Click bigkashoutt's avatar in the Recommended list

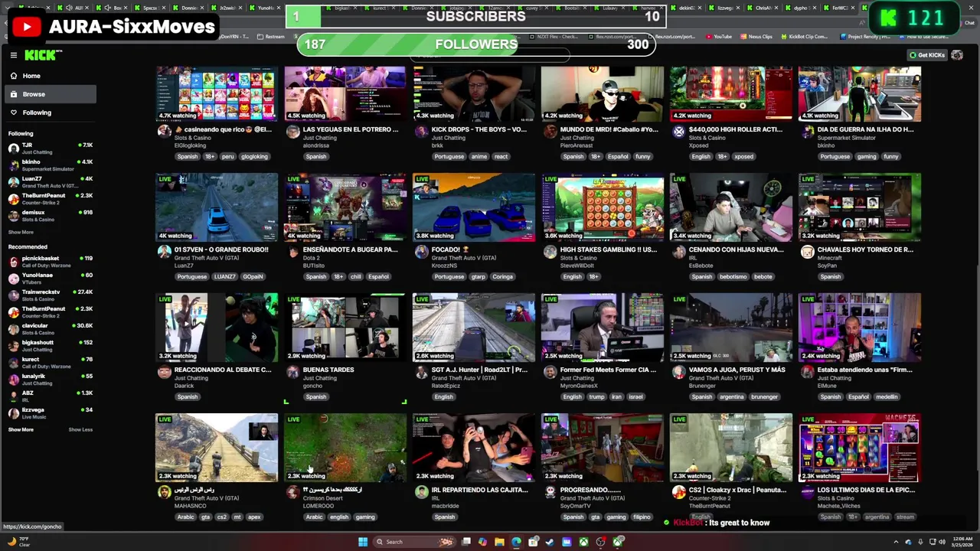pyautogui.click(x=14, y=345)
